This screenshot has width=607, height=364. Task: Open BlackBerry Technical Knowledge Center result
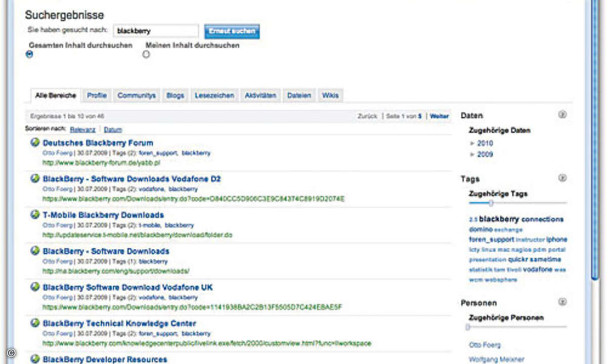click(x=119, y=324)
